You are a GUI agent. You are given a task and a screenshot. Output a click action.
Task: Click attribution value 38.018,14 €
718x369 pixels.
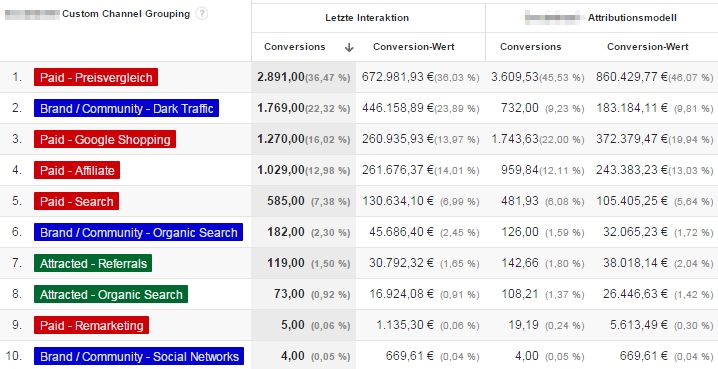tap(635, 264)
